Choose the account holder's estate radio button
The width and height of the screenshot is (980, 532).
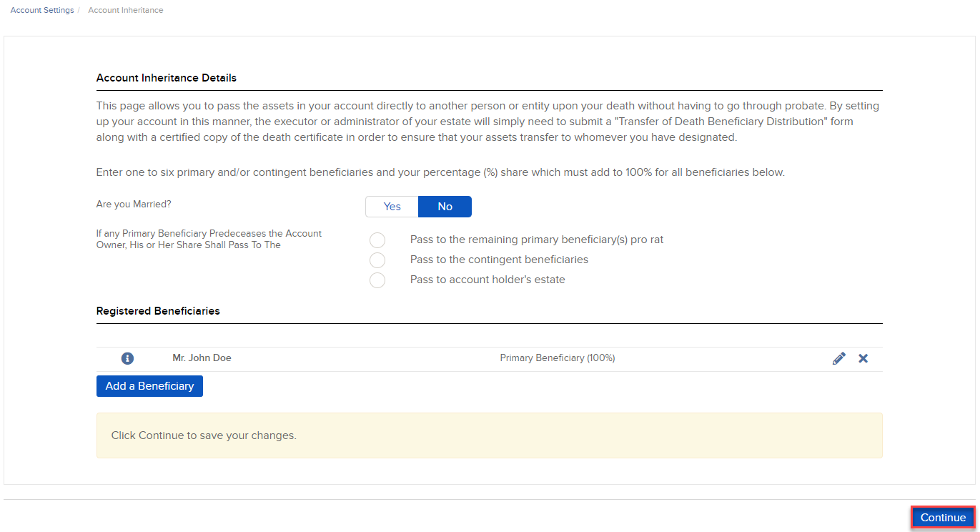click(x=377, y=280)
